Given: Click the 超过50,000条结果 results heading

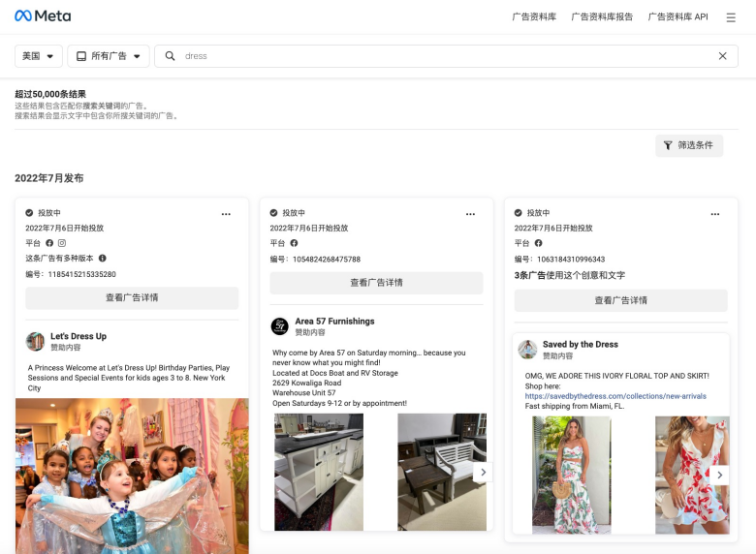Looking at the screenshot, I should (50, 94).
